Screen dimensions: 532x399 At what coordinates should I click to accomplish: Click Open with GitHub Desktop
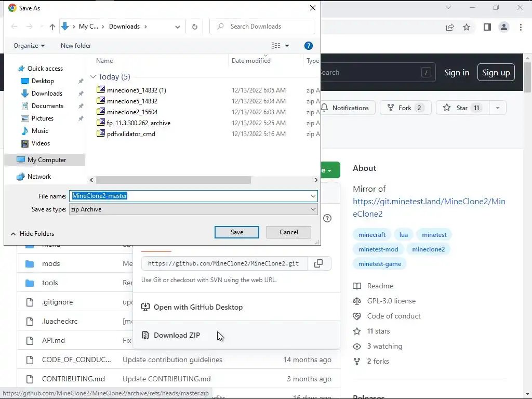tap(236, 307)
